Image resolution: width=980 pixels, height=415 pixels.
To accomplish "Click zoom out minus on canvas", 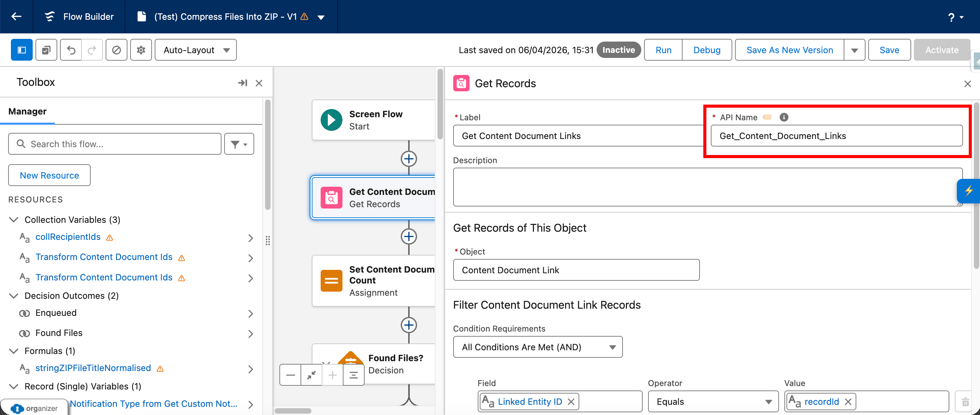I will pos(290,375).
